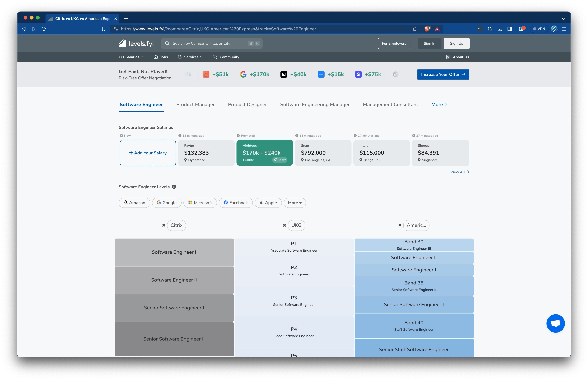Remove UKG from the comparison
Viewport: 588px width, 380px height.
click(284, 225)
